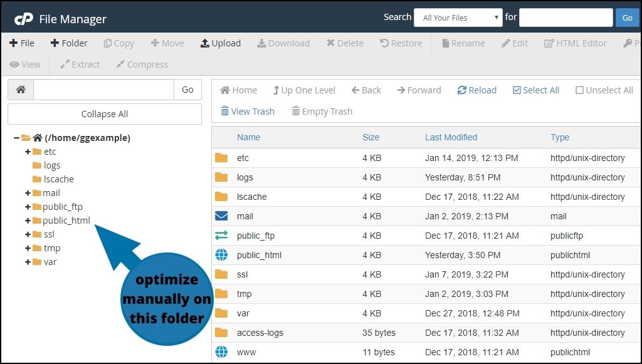Click the Edit pencil button
The height and width of the screenshot is (364, 642).
pyautogui.click(x=515, y=43)
